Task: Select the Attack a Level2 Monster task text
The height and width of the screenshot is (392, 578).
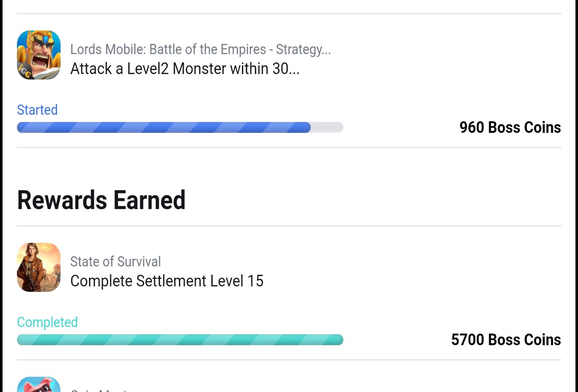Action: point(185,69)
